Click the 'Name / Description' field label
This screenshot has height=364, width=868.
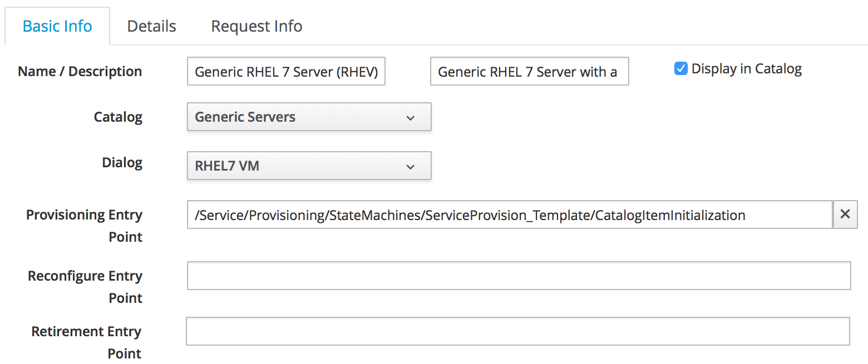click(x=80, y=72)
